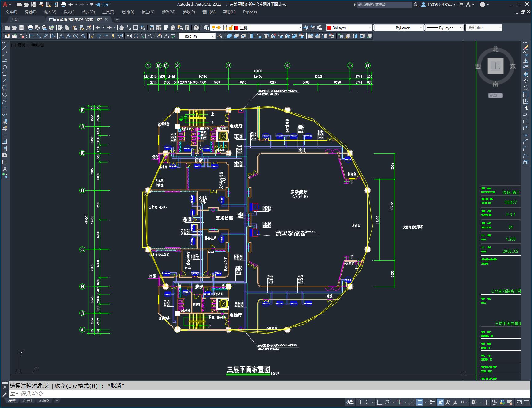Click the Copy tool in Modify toolbar
532x408 pixels.
pyautogui.click(x=526, y=54)
